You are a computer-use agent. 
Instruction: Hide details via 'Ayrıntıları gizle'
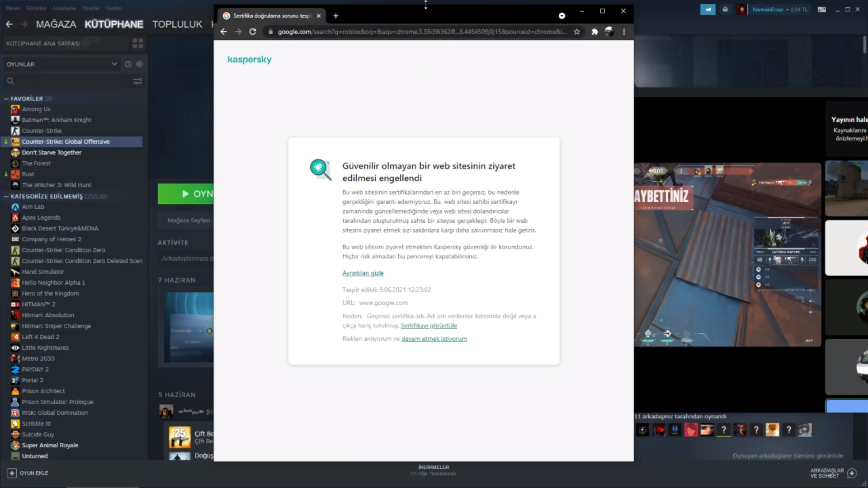[363, 273]
